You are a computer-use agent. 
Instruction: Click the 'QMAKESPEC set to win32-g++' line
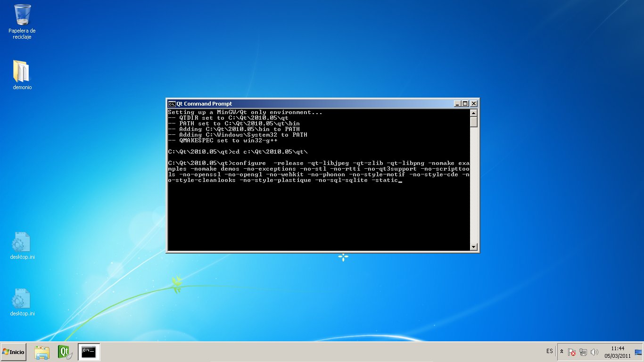coord(223,140)
